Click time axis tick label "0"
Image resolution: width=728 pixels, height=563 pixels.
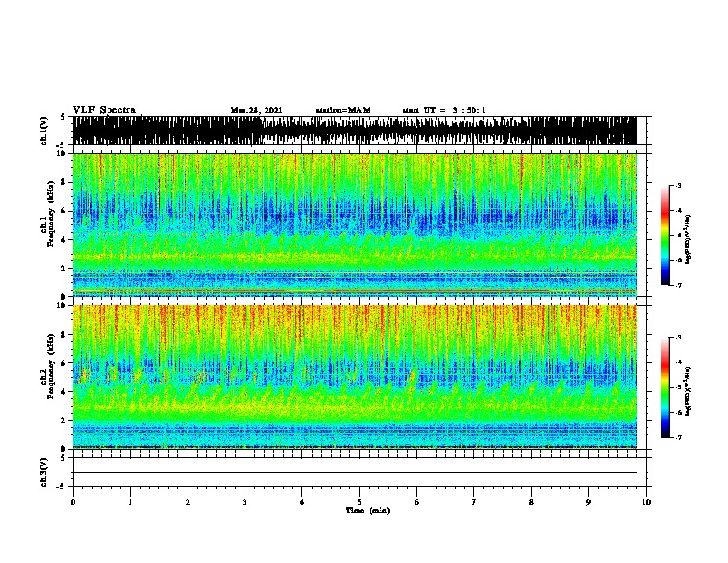(73, 502)
